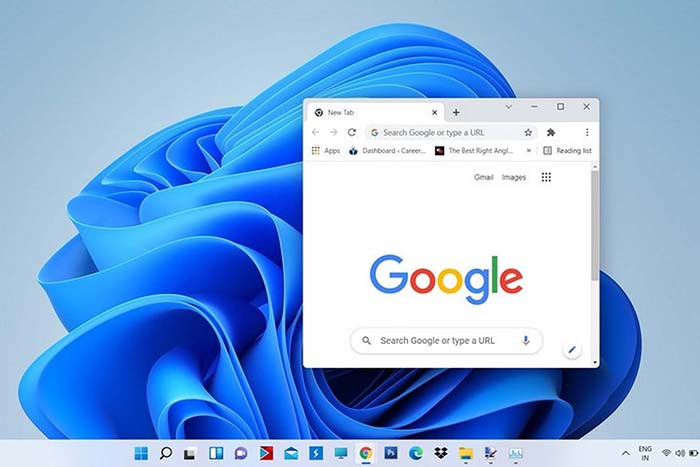Close the New Tab tab
Viewport: 700px width, 467px height.
click(x=434, y=113)
